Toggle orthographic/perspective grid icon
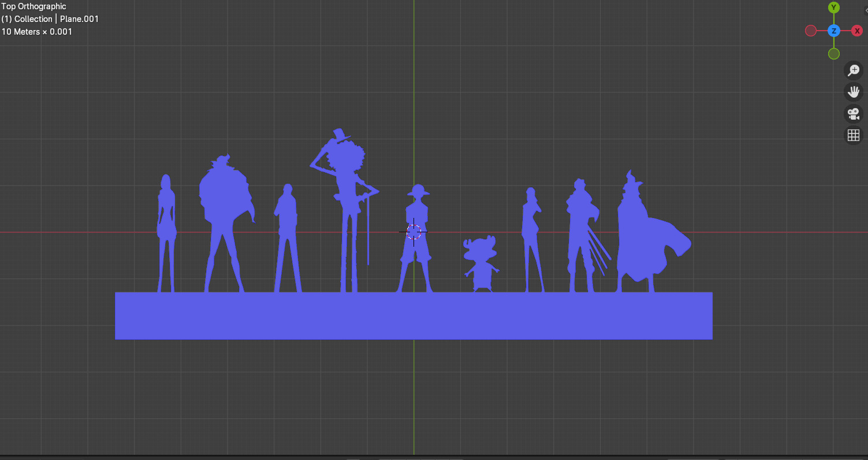The width and height of the screenshot is (868, 460). tap(854, 135)
